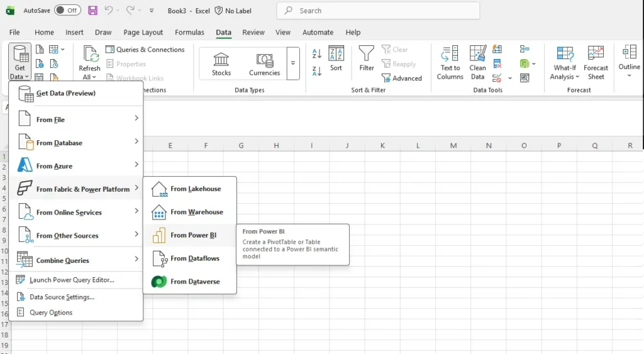Viewport: 644px width, 354px height.
Task: Open Data Validation dropdown arrow
Action: (x=510, y=78)
